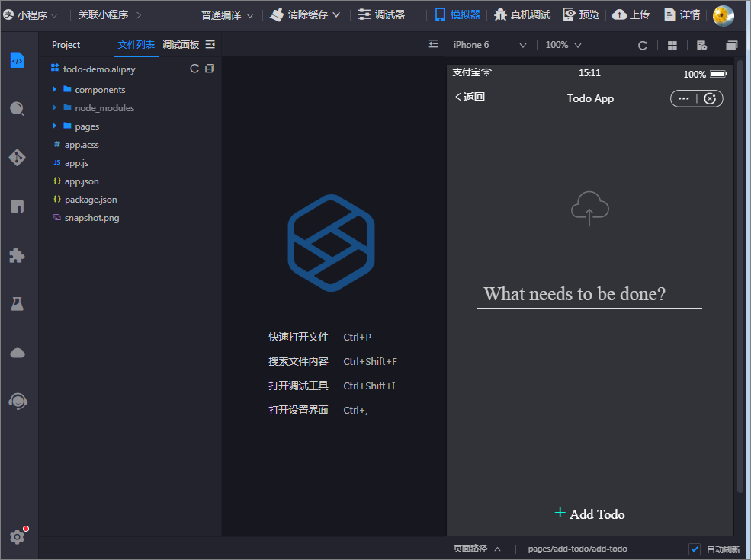751x560 pixels.
Task: Open the cloud services sidebar icon
Action: (18, 354)
